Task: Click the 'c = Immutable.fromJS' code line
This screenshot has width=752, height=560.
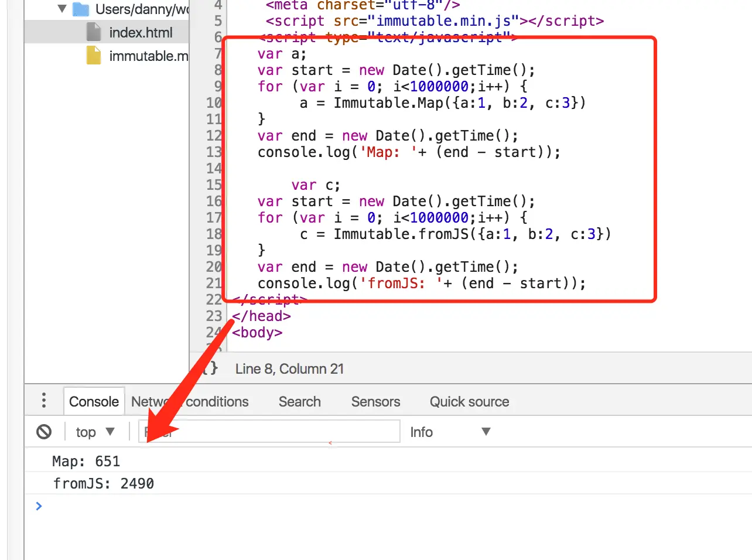Action: pyautogui.click(x=456, y=234)
